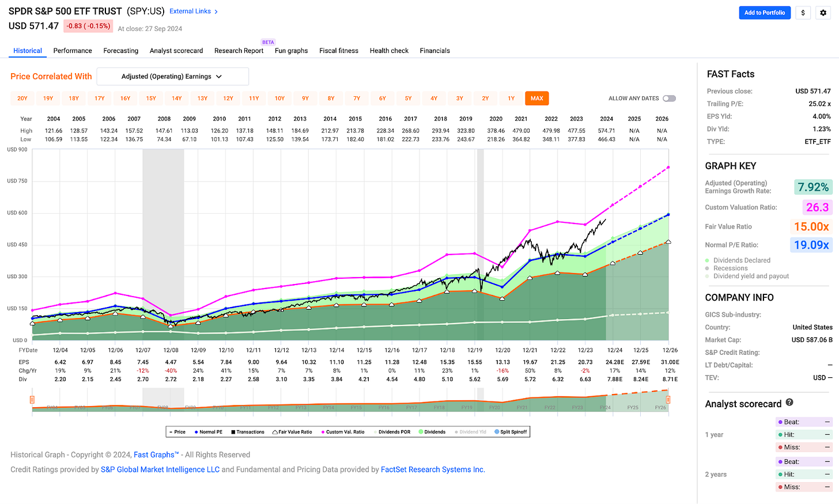Click the 1 year Miss indicator row

click(804, 448)
